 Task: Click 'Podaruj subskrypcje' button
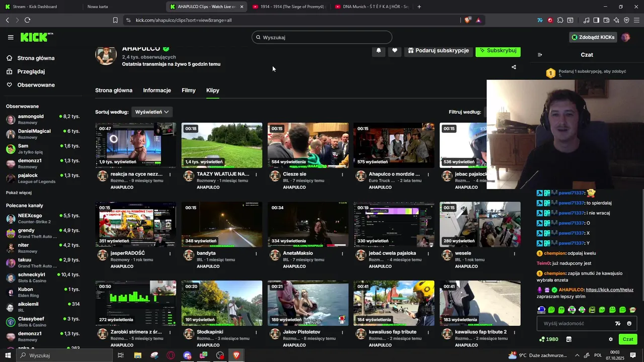(x=438, y=50)
